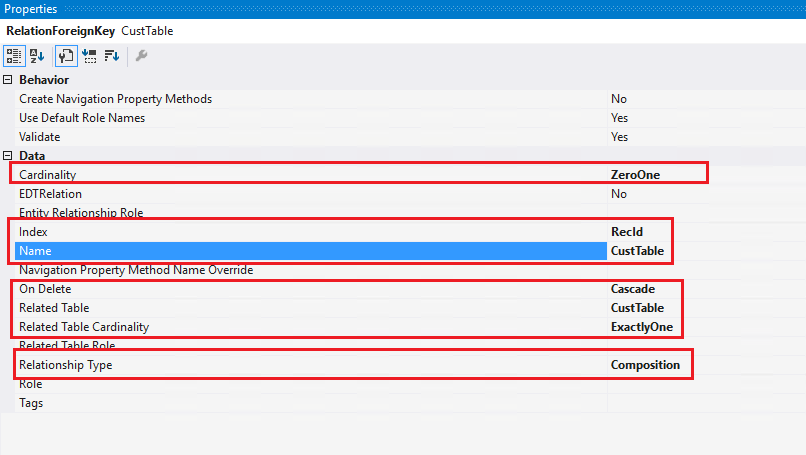Edit the Name value field CustTable

[637, 251]
